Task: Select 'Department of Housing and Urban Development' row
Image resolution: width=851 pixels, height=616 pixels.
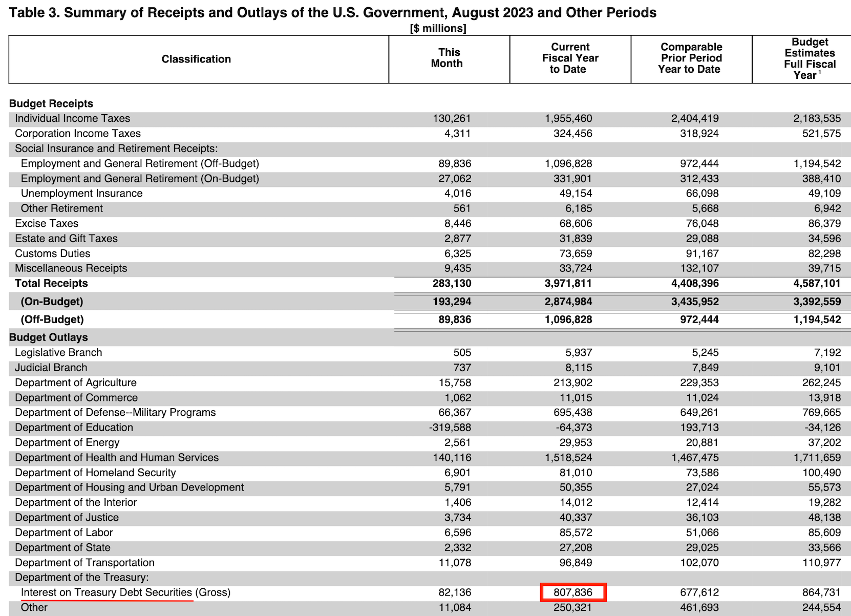Action: (130, 487)
